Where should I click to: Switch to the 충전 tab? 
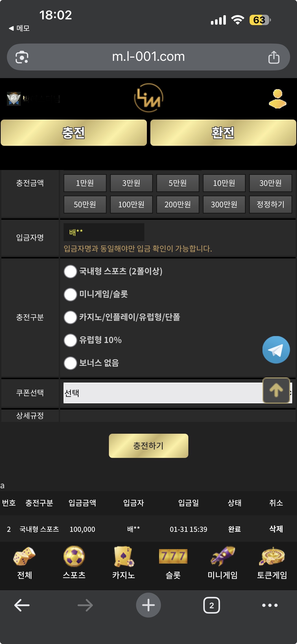click(x=74, y=132)
